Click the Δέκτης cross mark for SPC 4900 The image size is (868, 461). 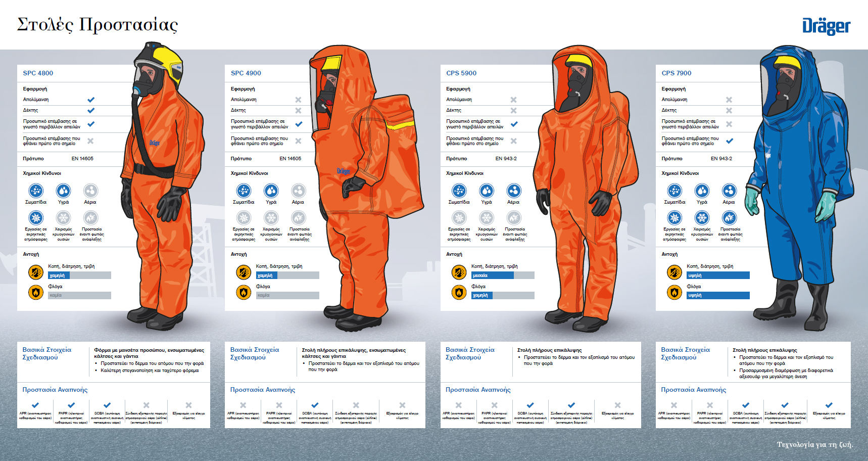tap(298, 110)
